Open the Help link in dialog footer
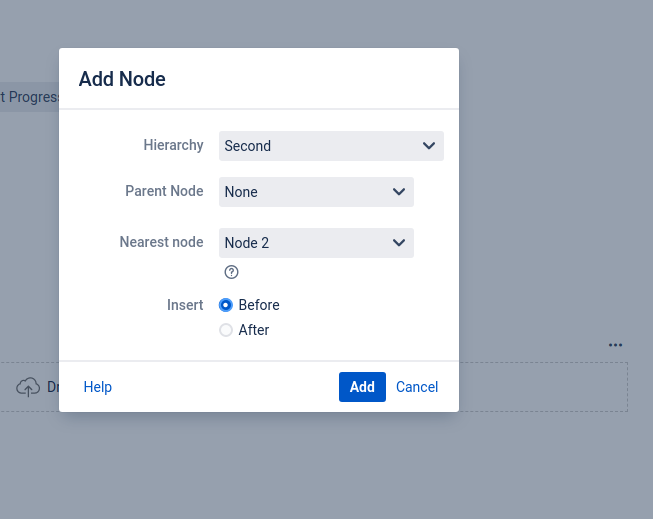This screenshot has height=519, width=653. 98,387
